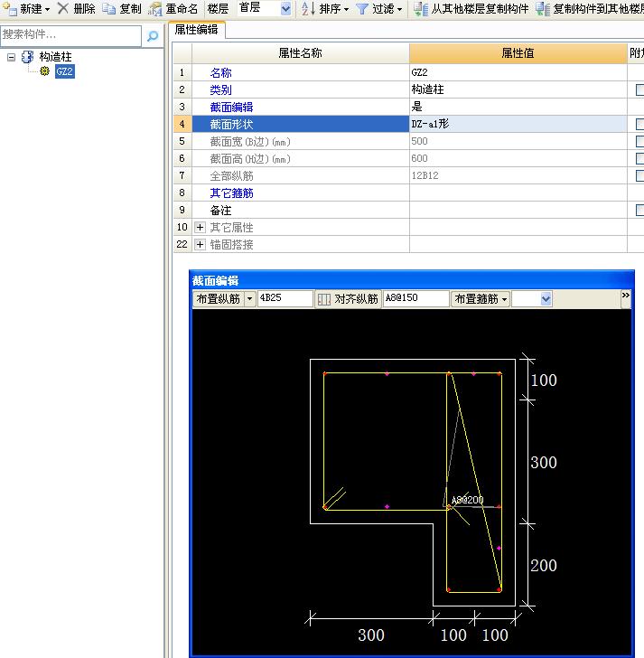Viewport: 644px width, 658px height.
Task: Click row number 4 header cell
Action: [182, 124]
